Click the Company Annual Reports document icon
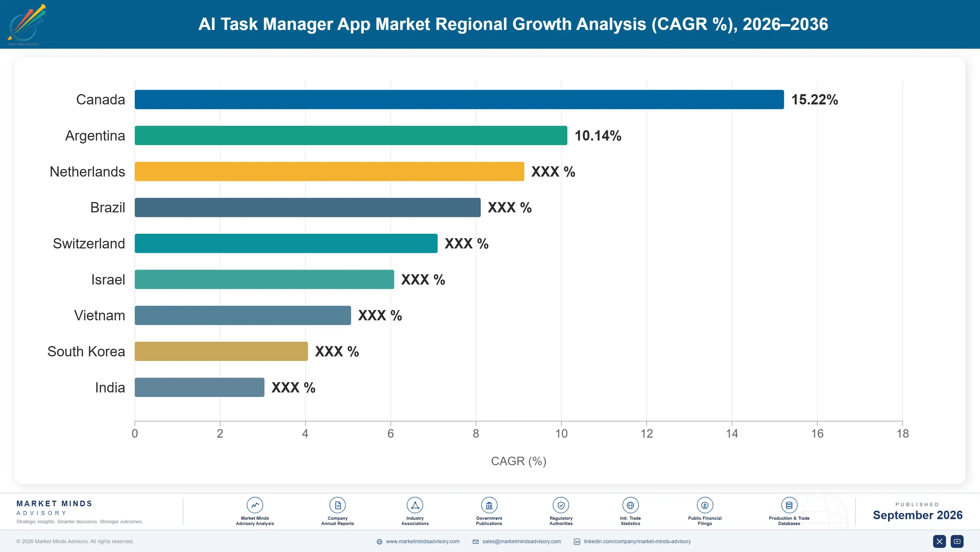 [337, 505]
